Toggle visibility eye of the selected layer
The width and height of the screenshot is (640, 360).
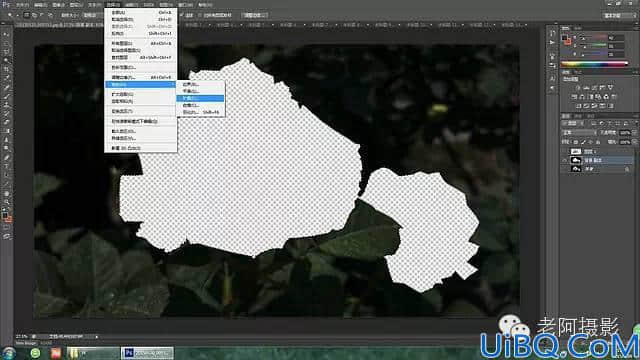tap(565, 160)
